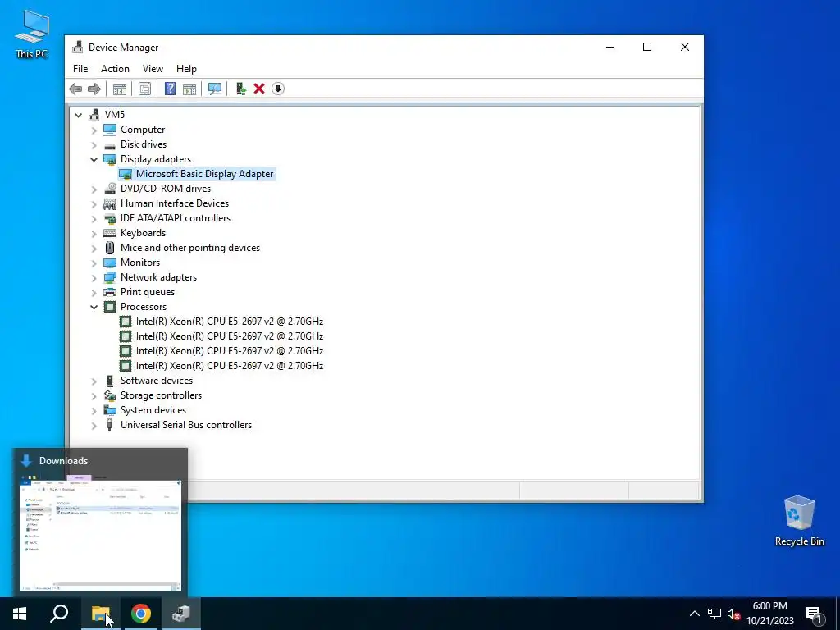
Task: Click the File Explorer taskbar button
Action: point(101,614)
